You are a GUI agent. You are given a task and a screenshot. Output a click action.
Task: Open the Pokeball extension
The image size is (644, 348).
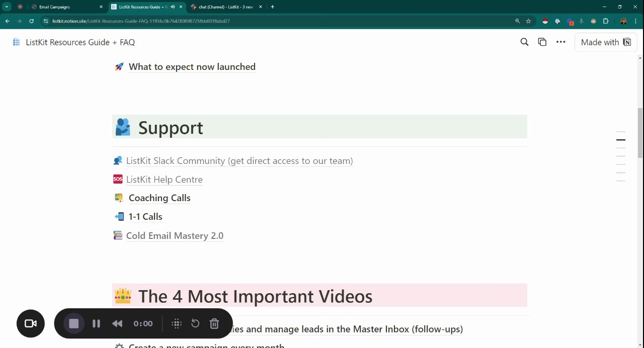[x=545, y=21]
